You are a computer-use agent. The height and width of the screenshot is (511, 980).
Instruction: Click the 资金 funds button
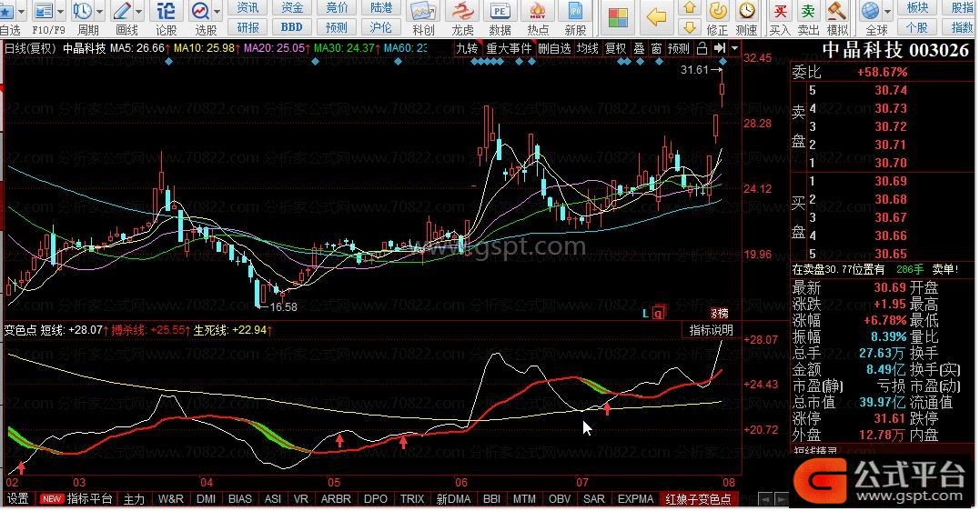(292, 7)
